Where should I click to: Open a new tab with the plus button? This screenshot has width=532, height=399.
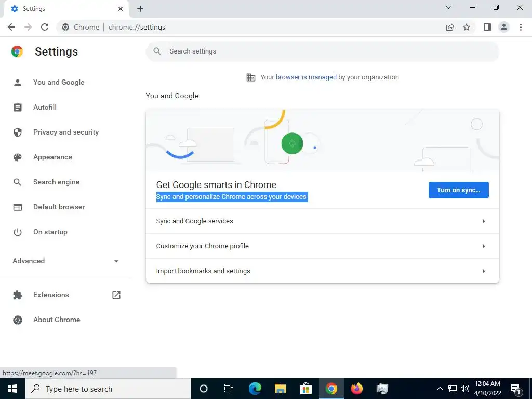click(x=140, y=9)
